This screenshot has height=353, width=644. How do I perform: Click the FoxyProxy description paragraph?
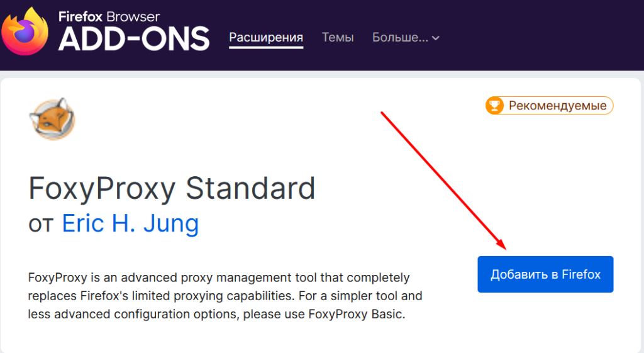point(225,296)
